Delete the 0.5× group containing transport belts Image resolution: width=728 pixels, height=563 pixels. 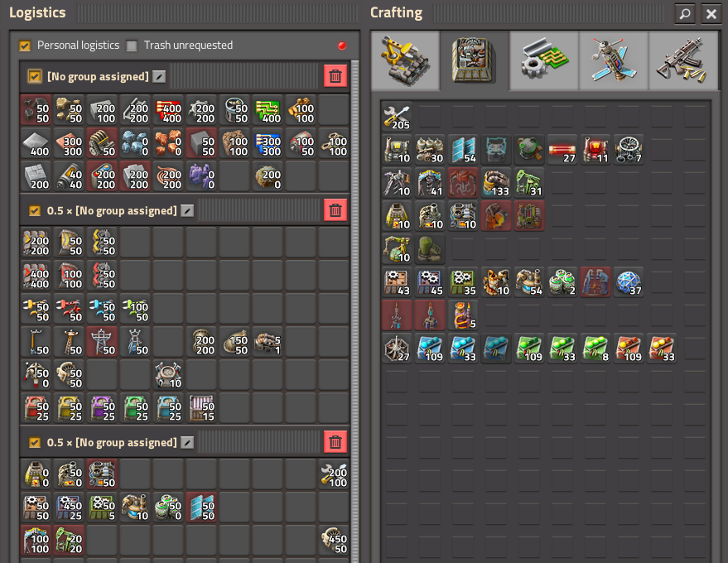335,211
